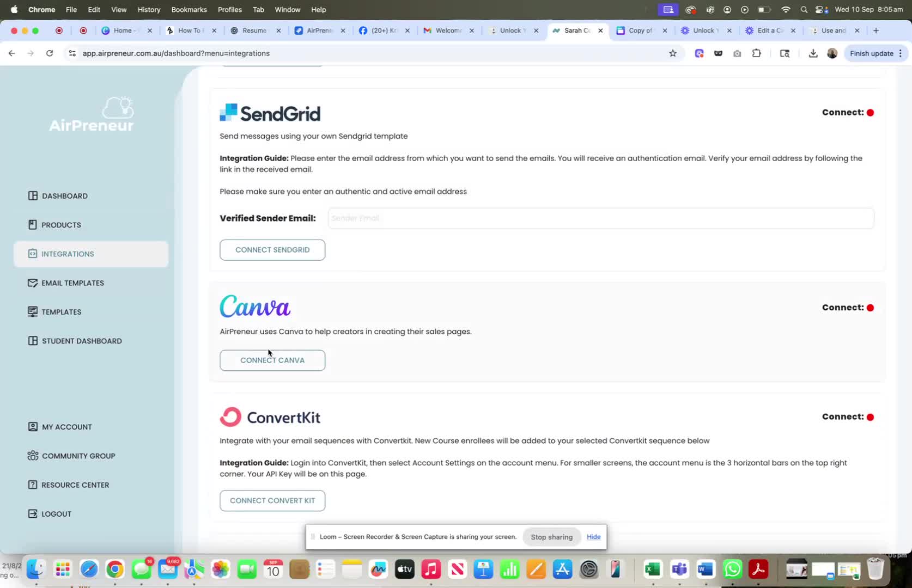Hide the Loom sharing notice

593,537
